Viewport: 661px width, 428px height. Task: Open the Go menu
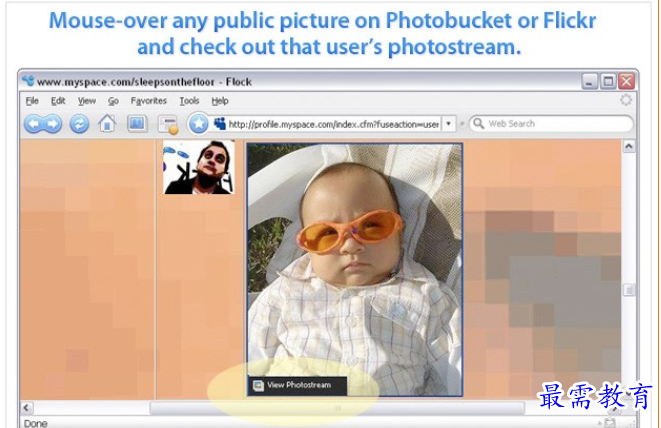coord(113,101)
